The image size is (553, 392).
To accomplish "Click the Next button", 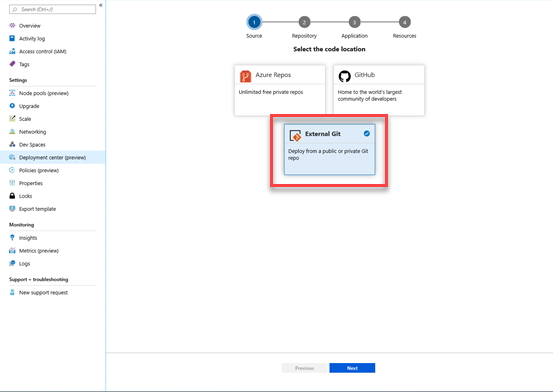I will tap(352, 368).
